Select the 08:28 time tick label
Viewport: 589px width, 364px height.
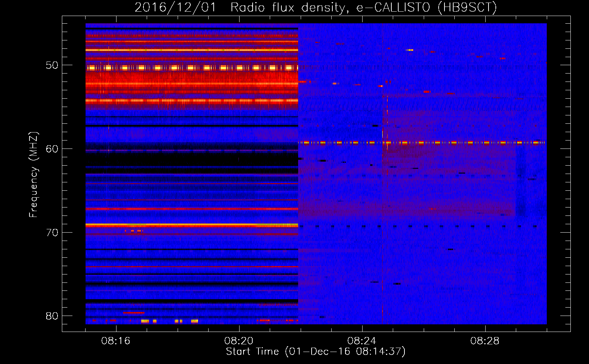coord(485,341)
